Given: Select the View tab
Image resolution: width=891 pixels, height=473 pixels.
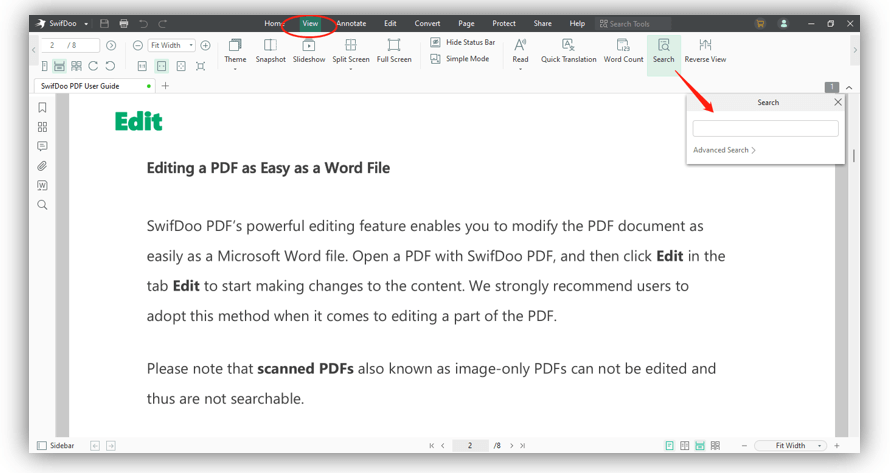Looking at the screenshot, I should [310, 23].
